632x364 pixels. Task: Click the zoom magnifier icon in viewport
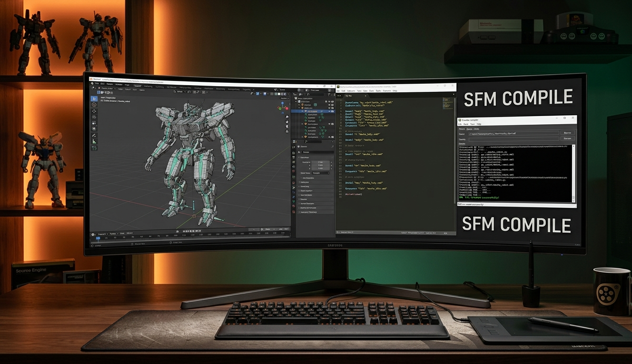287,117
